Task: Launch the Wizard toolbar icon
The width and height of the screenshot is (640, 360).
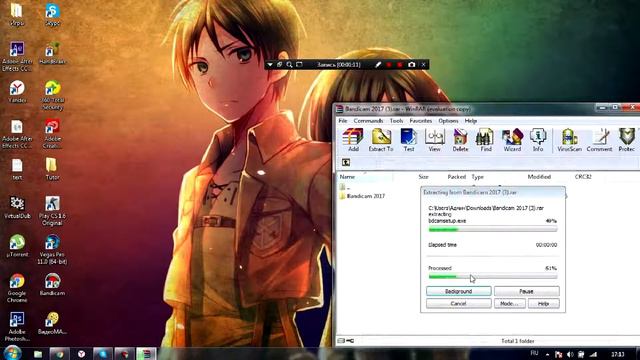Action: coord(512,140)
